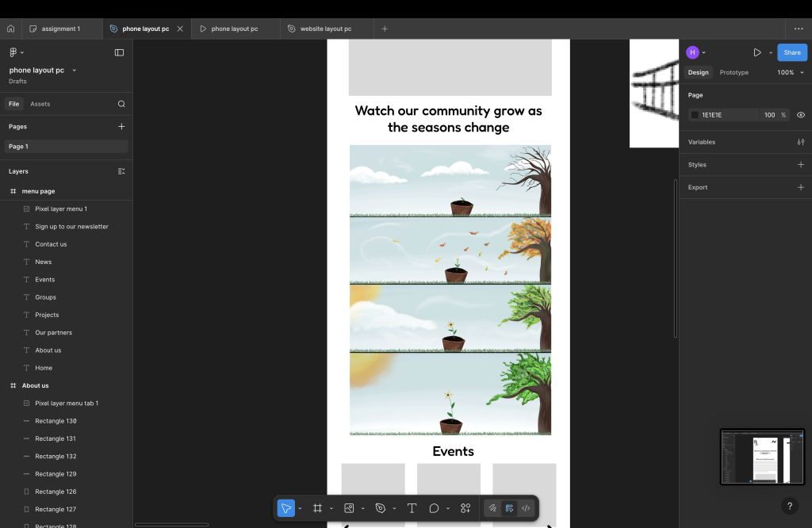Click the blue Share button
Viewport: 812px width, 528px height.
pos(791,52)
